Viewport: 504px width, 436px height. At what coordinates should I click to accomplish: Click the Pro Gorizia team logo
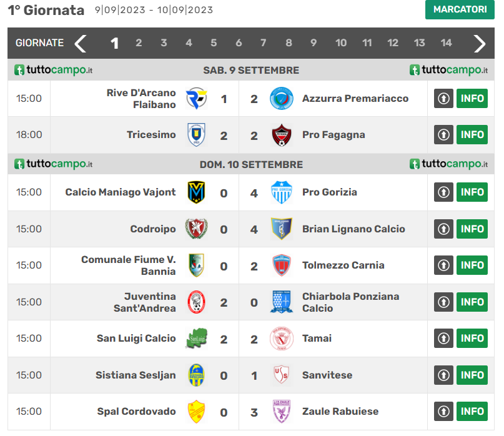281,192
